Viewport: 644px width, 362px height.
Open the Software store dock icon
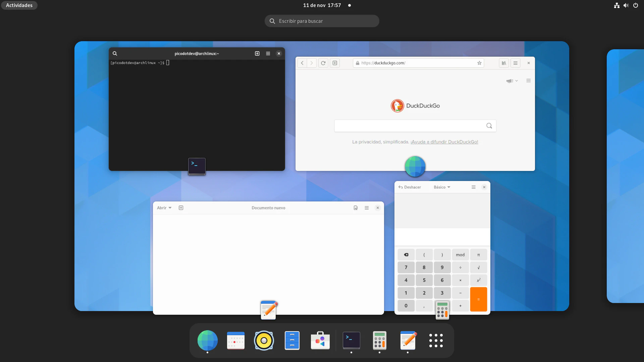(320, 341)
